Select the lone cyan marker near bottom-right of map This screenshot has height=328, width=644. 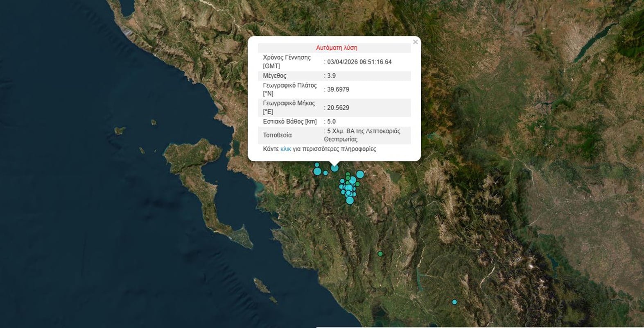454,302
